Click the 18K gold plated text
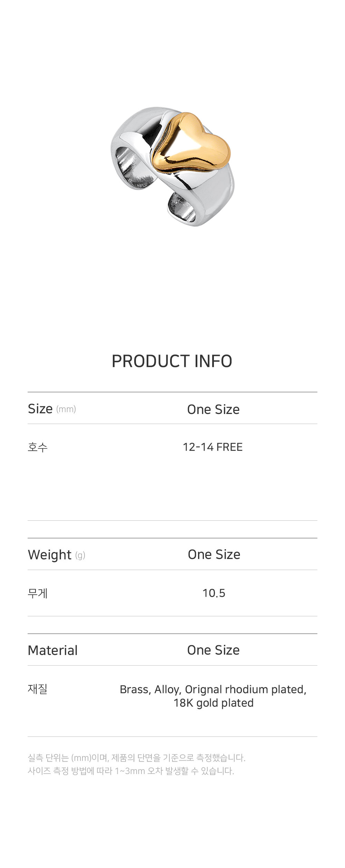Viewport: 345px width, 868px height. pyautogui.click(x=213, y=703)
